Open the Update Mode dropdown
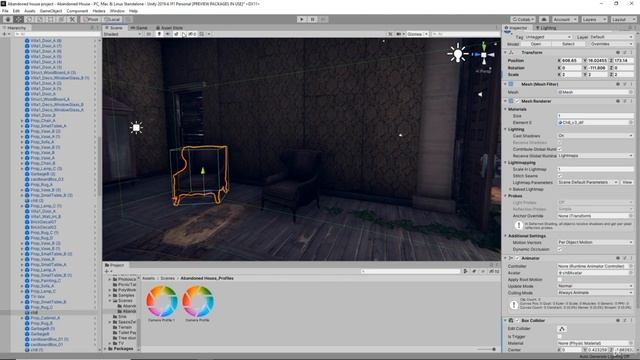This screenshot has height=360, width=640. pyautogui.click(x=595, y=286)
